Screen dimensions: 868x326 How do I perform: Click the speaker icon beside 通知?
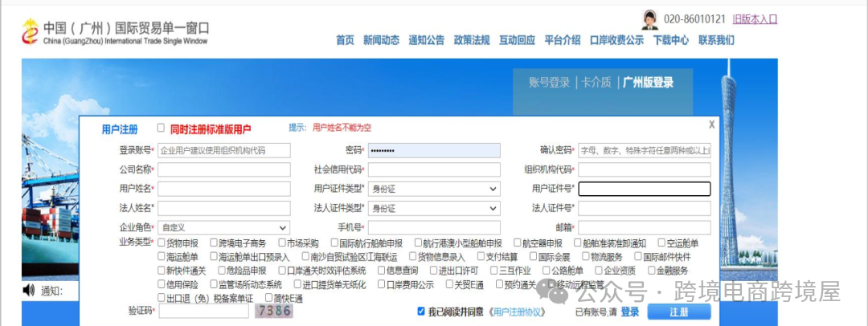pos(28,290)
